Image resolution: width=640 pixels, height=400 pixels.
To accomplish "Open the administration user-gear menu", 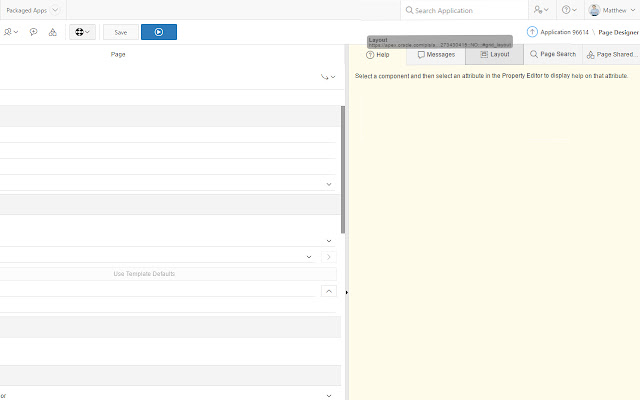I will [541, 10].
